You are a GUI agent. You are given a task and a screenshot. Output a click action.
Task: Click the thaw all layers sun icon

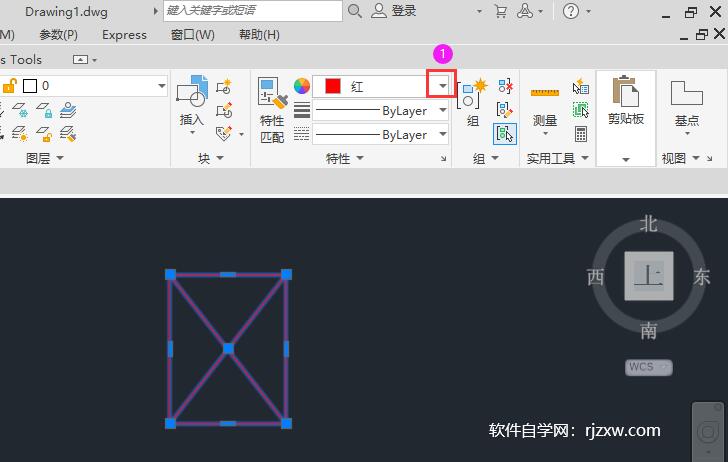coord(20,134)
